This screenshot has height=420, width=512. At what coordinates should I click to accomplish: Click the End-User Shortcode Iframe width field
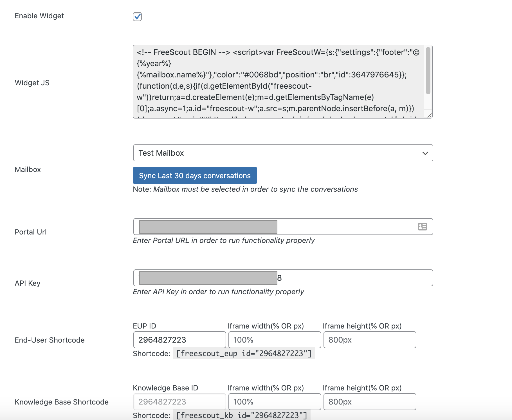tap(275, 340)
